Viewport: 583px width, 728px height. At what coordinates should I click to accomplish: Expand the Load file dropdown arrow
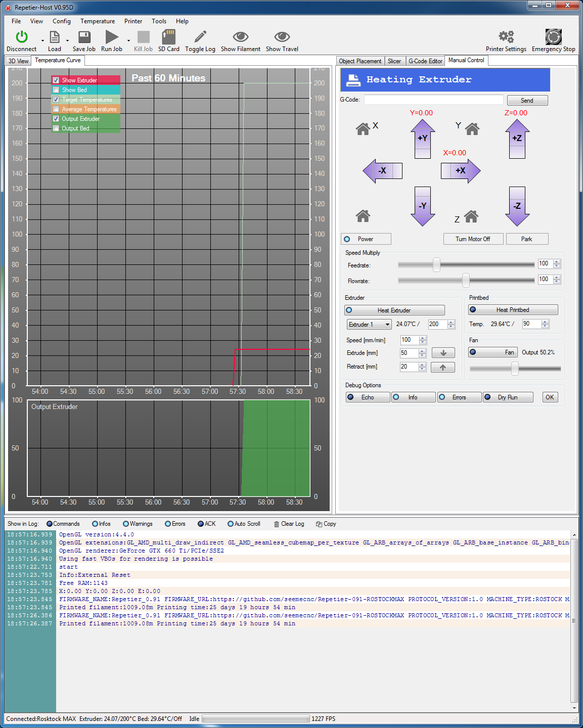(67, 41)
